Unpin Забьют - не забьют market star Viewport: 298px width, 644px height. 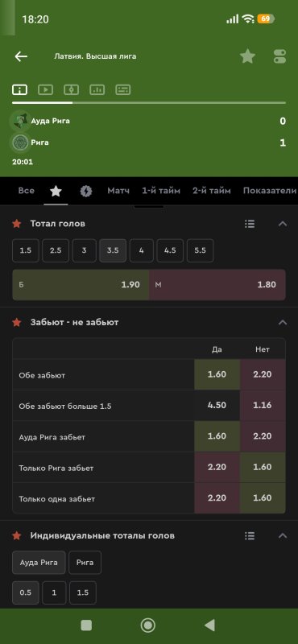16,323
